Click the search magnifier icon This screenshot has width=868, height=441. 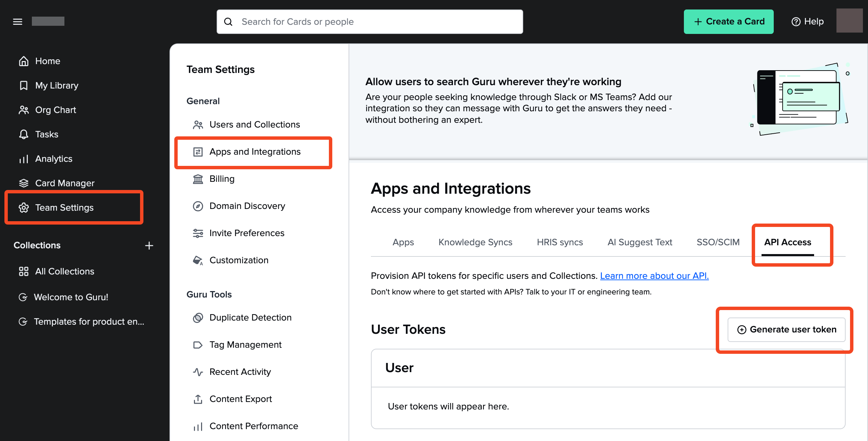tap(229, 22)
